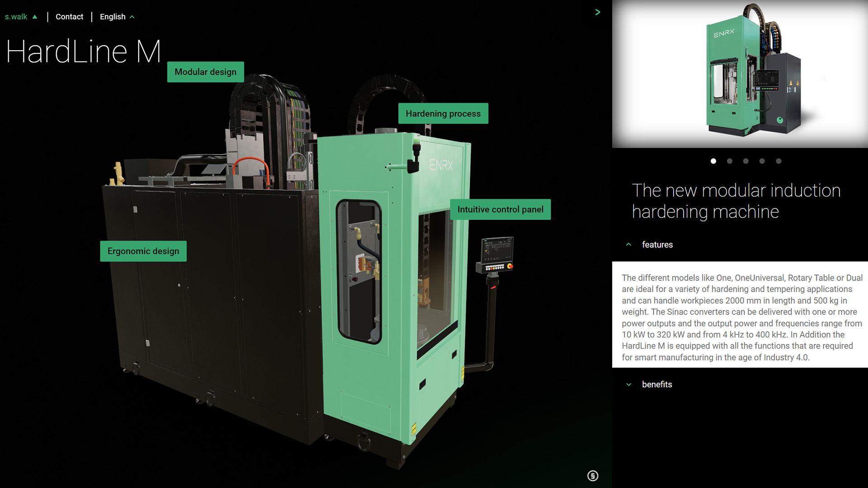The width and height of the screenshot is (868, 488).
Task: Click the HardLine M product thumbnail image
Action: pos(740,74)
